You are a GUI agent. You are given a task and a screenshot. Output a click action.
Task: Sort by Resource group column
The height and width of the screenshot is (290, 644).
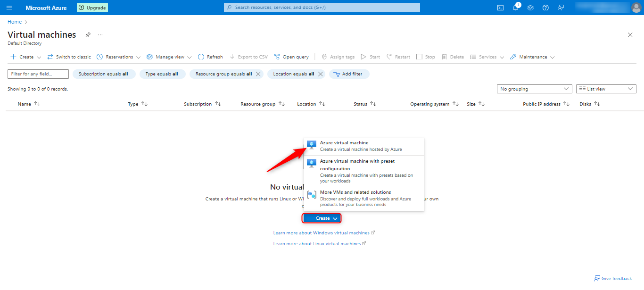263,104
